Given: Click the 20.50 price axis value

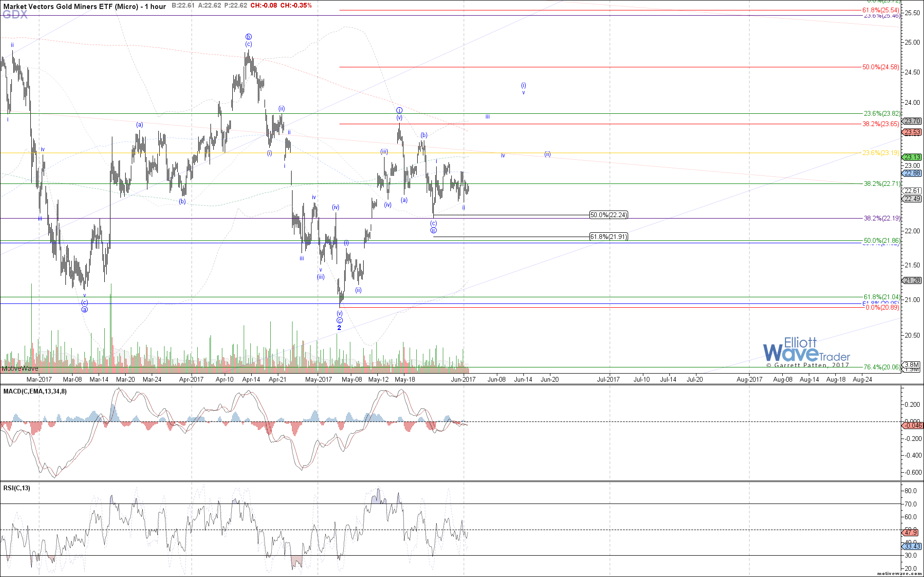Looking at the screenshot, I should (912, 335).
